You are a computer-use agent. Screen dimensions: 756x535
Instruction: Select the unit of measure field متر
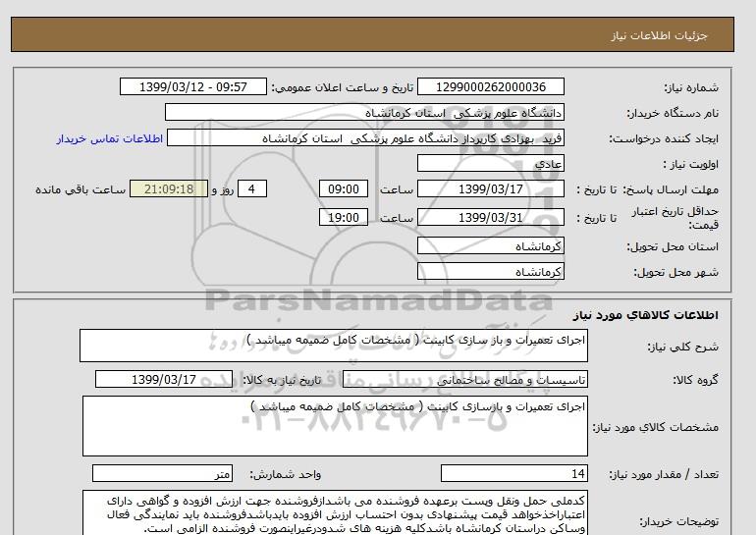[162, 473]
